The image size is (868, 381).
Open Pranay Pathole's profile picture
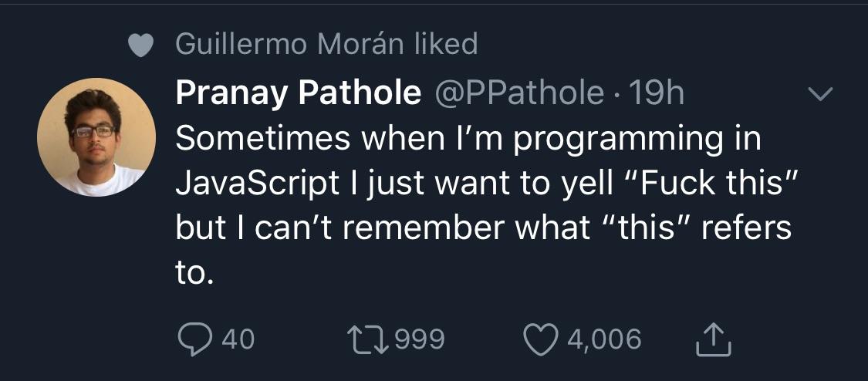click(96, 137)
